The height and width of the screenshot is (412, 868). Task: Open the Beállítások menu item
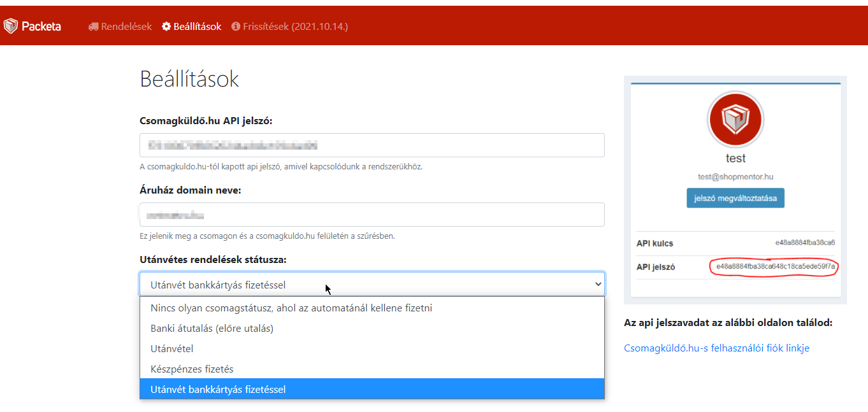(192, 27)
